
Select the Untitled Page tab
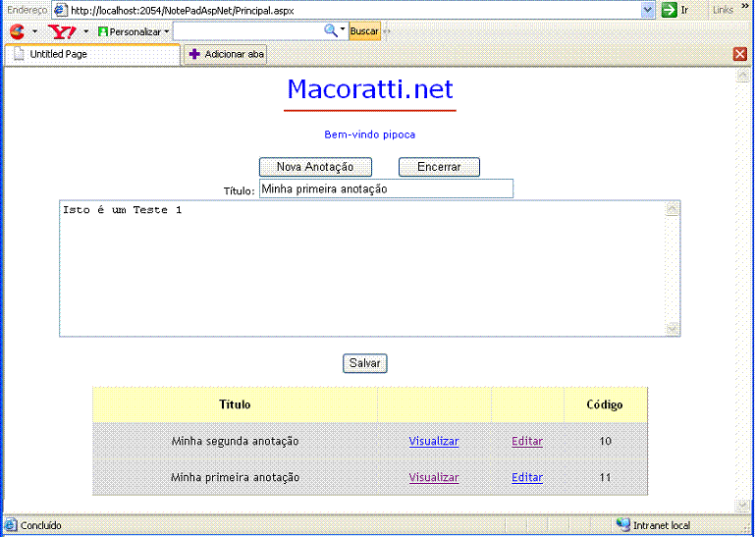[x=92, y=54]
